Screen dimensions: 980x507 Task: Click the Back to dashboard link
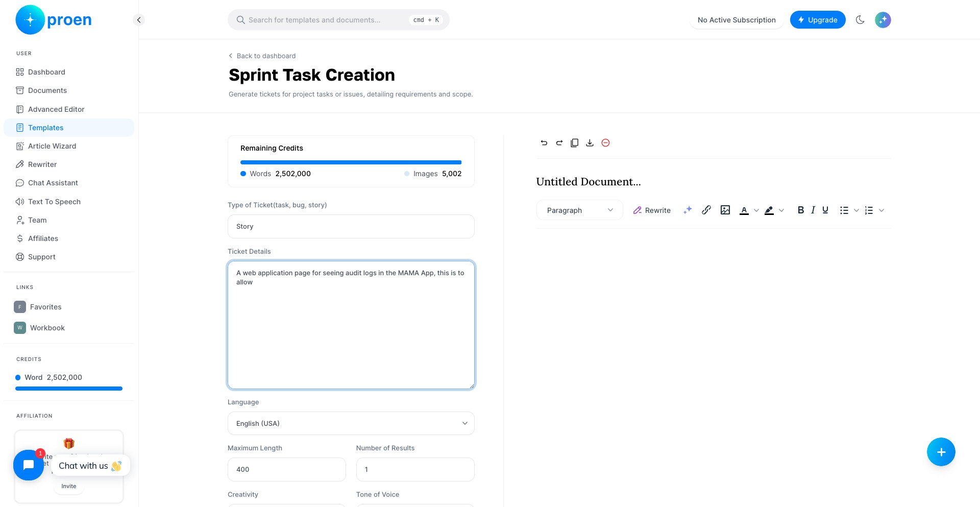click(262, 56)
